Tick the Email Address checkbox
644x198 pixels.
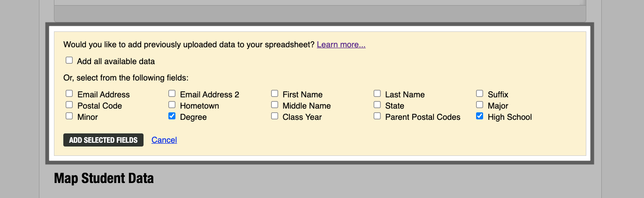(69, 94)
